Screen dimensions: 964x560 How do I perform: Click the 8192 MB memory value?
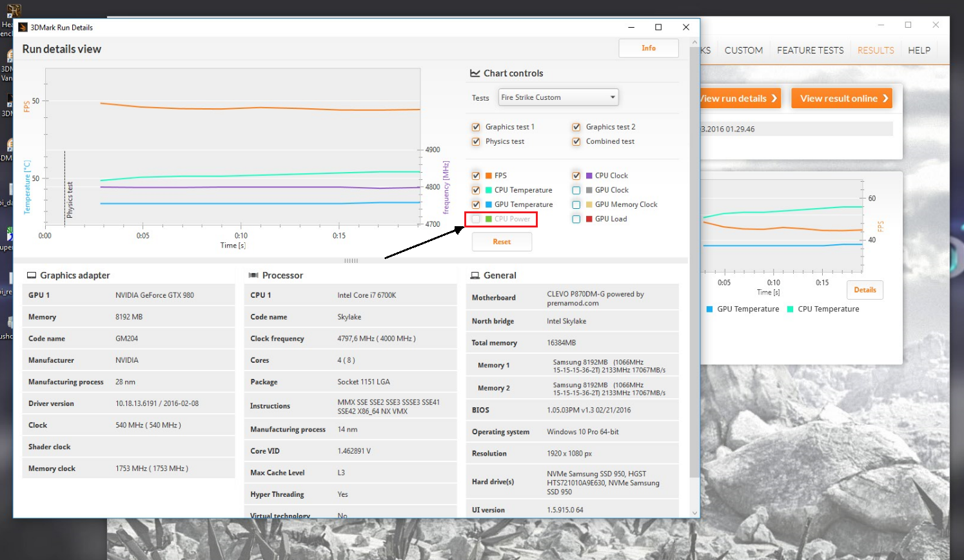pos(129,317)
